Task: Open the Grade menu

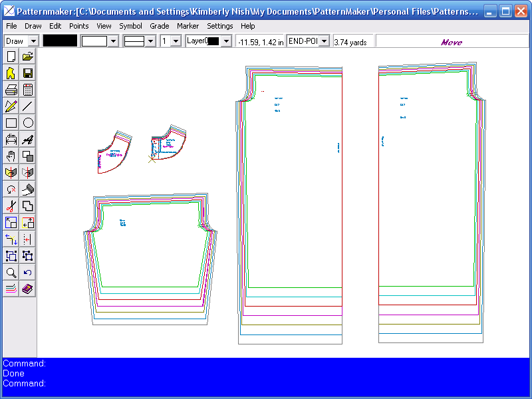Action: pos(159,26)
